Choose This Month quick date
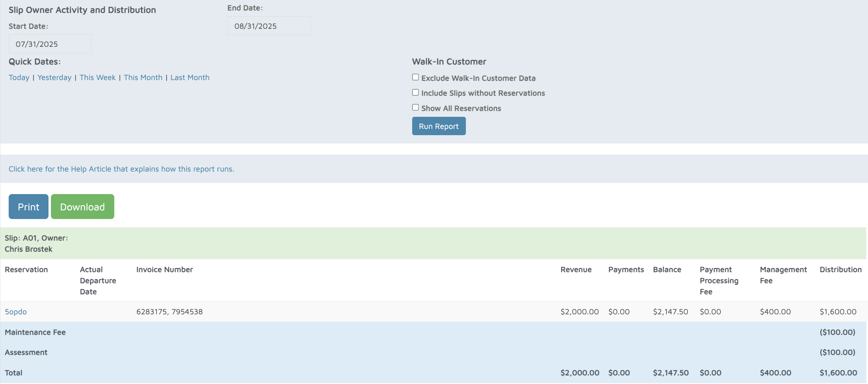 pos(143,78)
